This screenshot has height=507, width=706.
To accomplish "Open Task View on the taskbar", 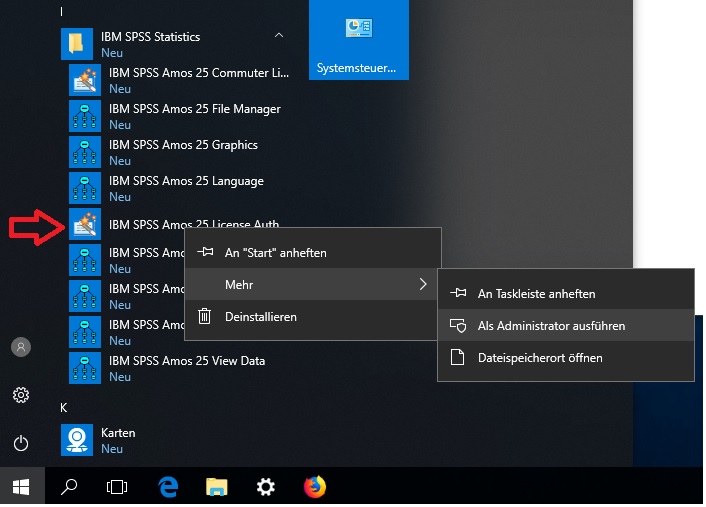I will 117,487.
